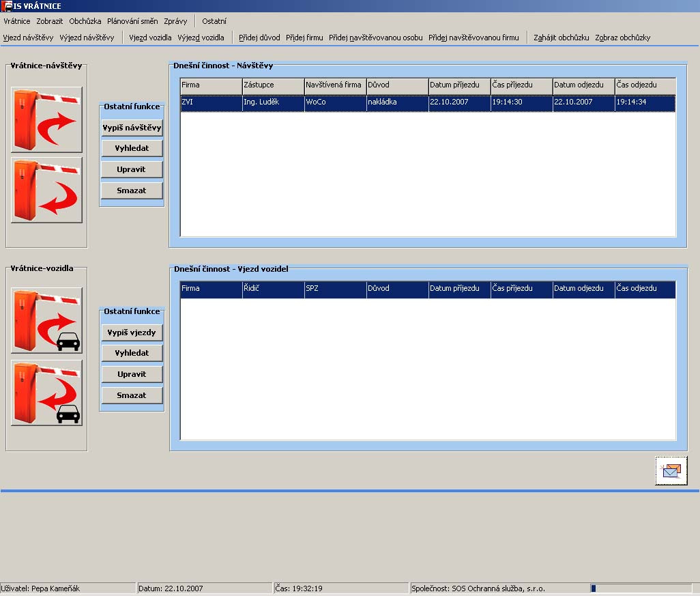Screen dimensions: 700x596
Task: Select arrival time 19:14:30 cell
Action: [521, 103]
